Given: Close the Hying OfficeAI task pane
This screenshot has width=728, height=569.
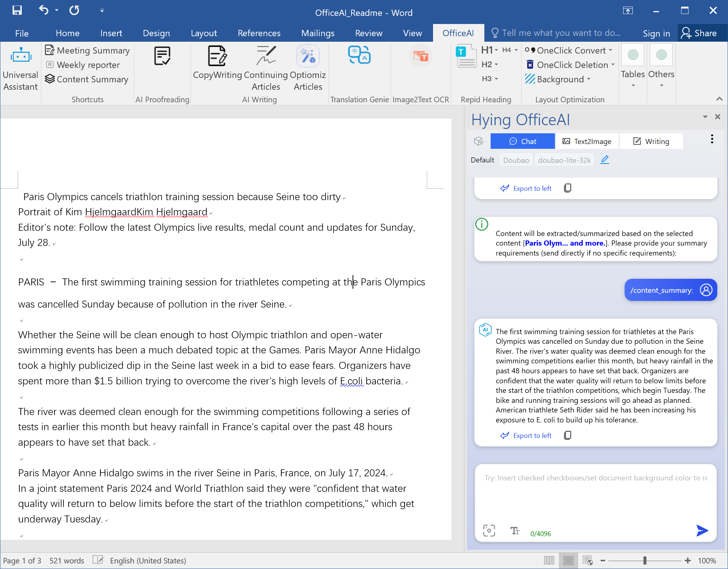Looking at the screenshot, I should pos(718,117).
